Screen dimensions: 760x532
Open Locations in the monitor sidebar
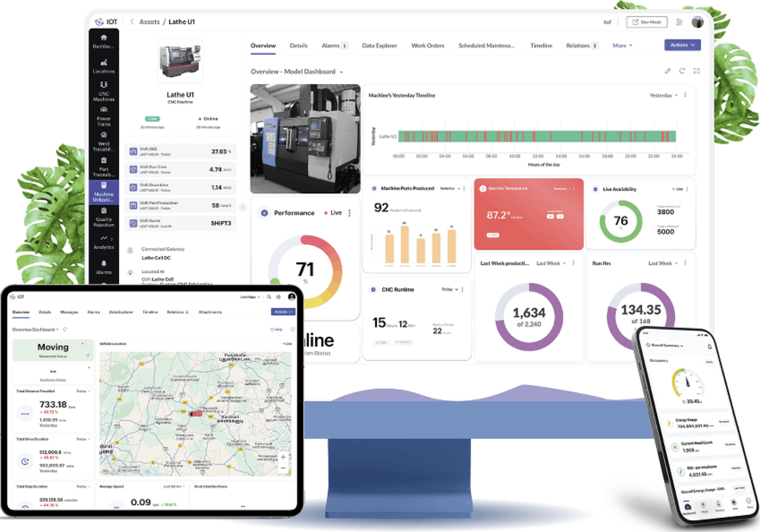click(104, 66)
